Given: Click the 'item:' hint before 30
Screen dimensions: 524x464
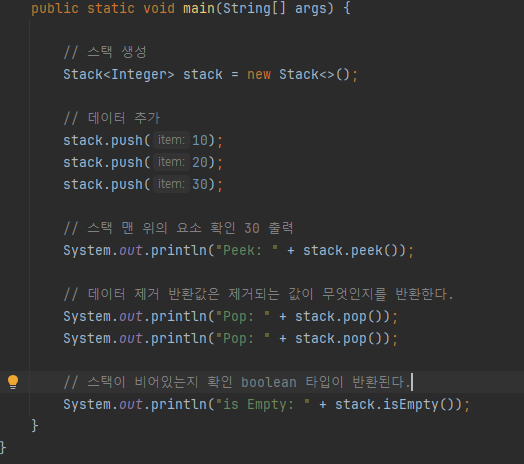Looking at the screenshot, I should click(171, 184).
